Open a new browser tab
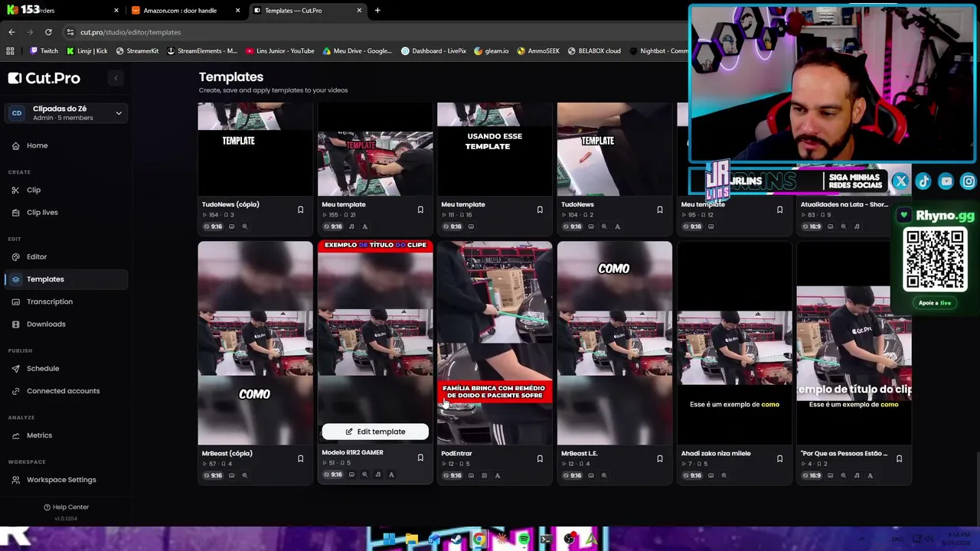Screen dimensions: 980x551 tap(377, 11)
